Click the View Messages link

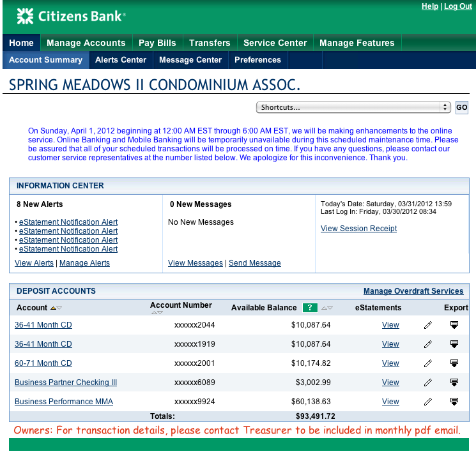pos(196,263)
